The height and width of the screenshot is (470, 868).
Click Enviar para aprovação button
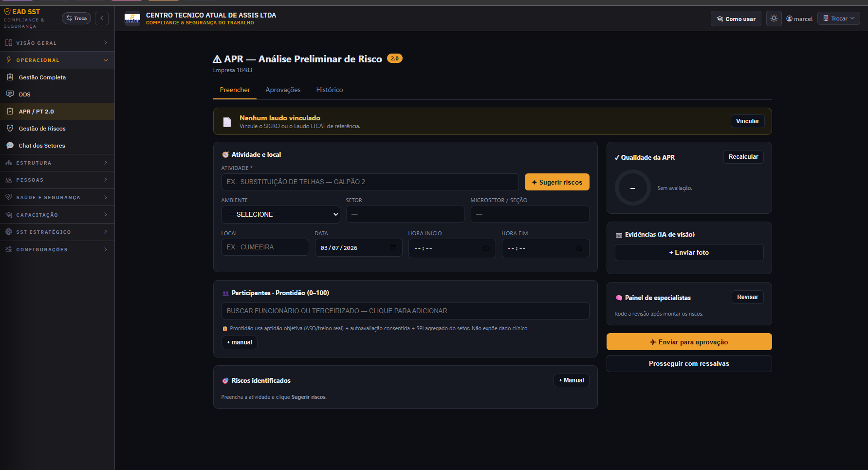(x=689, y=342)
